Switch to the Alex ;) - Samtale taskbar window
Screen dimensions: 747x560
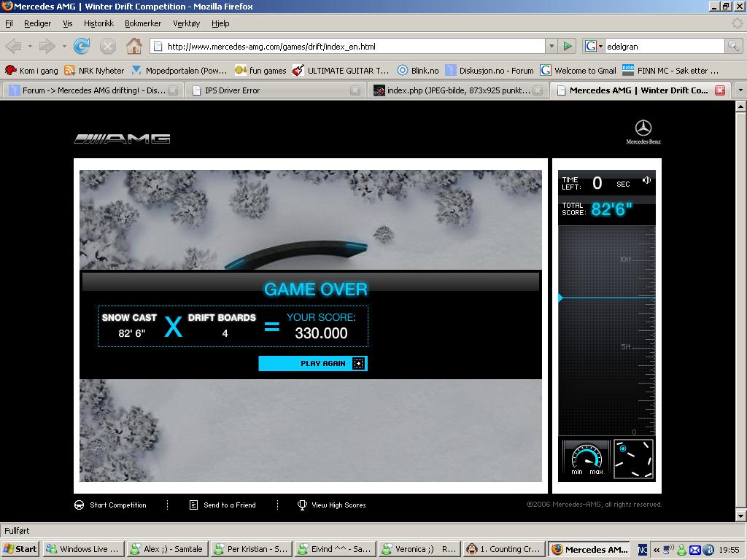(167, 549)
